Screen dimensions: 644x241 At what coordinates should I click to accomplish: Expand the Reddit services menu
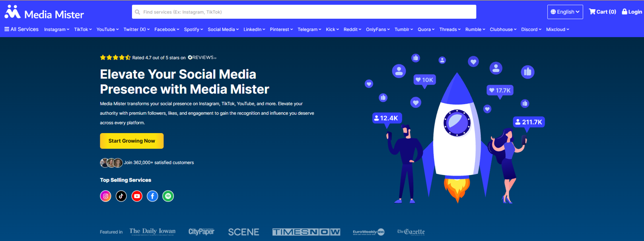click(x=353, y=29)
